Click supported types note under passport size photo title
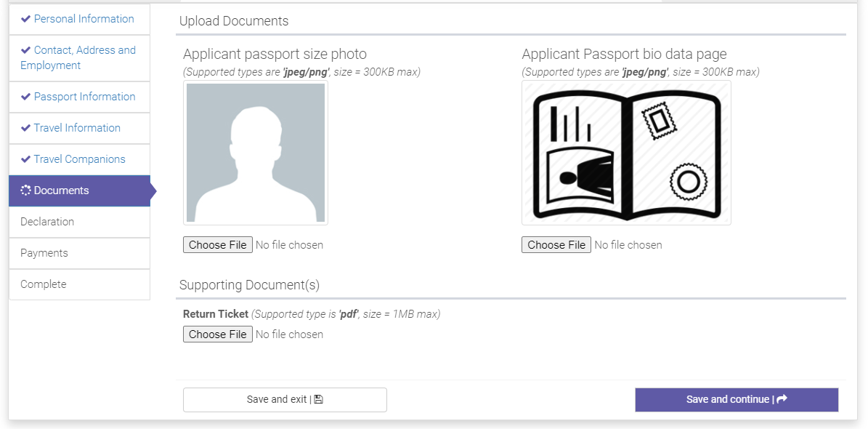 pos(301,72)
